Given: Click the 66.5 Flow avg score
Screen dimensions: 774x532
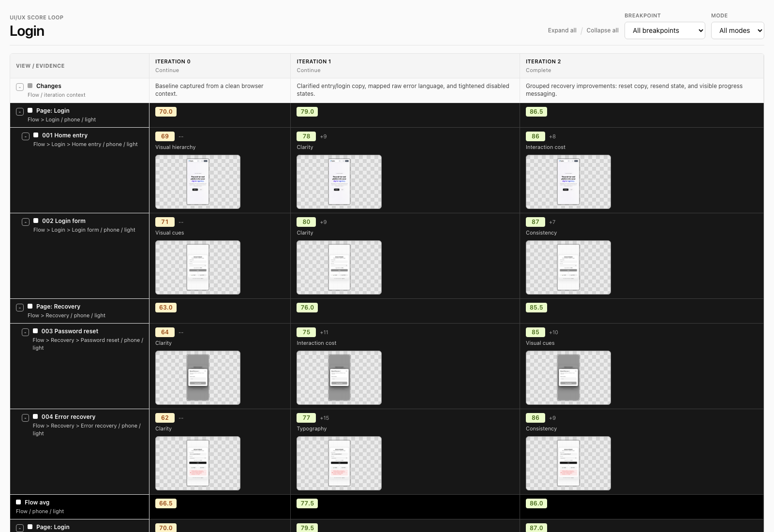Looking at the screenshot, I should pyautogui.click(x=166, y=503).
